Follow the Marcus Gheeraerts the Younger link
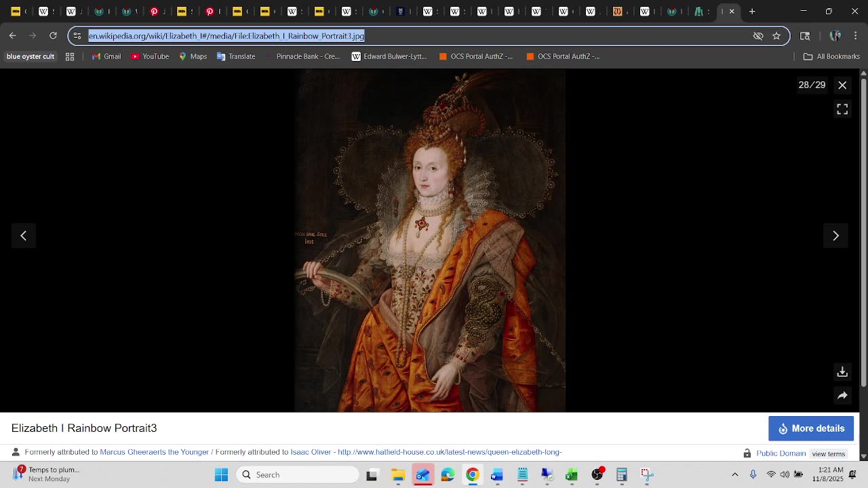Screen dimensions: 868x488 tap(155, 452)
